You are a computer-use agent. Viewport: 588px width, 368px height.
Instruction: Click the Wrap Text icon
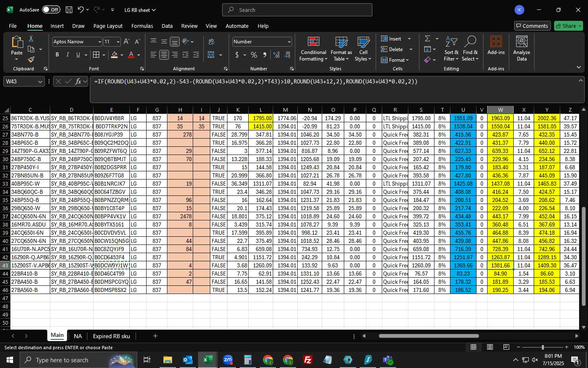pos(212,42)
